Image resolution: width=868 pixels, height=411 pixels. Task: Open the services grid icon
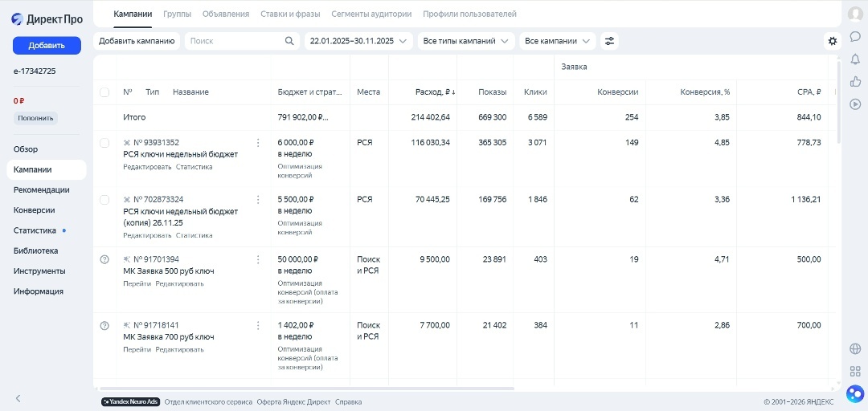[x=855, y=371]
